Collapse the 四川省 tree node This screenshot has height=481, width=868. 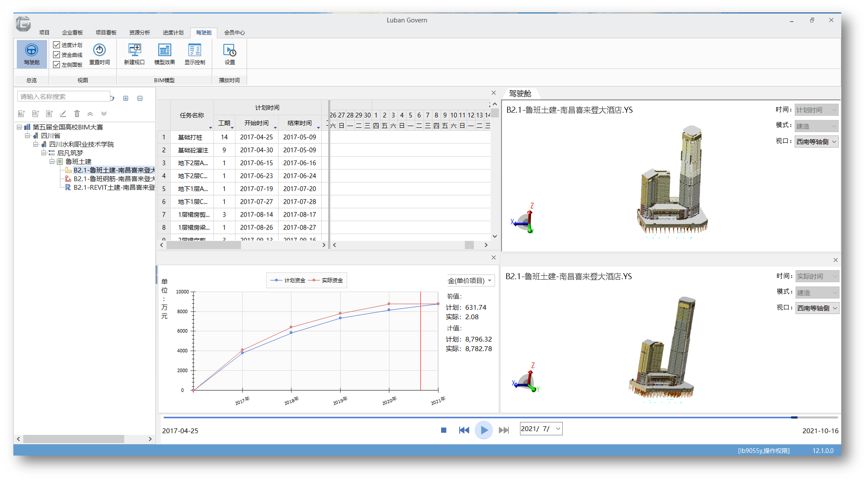[28, 135]
